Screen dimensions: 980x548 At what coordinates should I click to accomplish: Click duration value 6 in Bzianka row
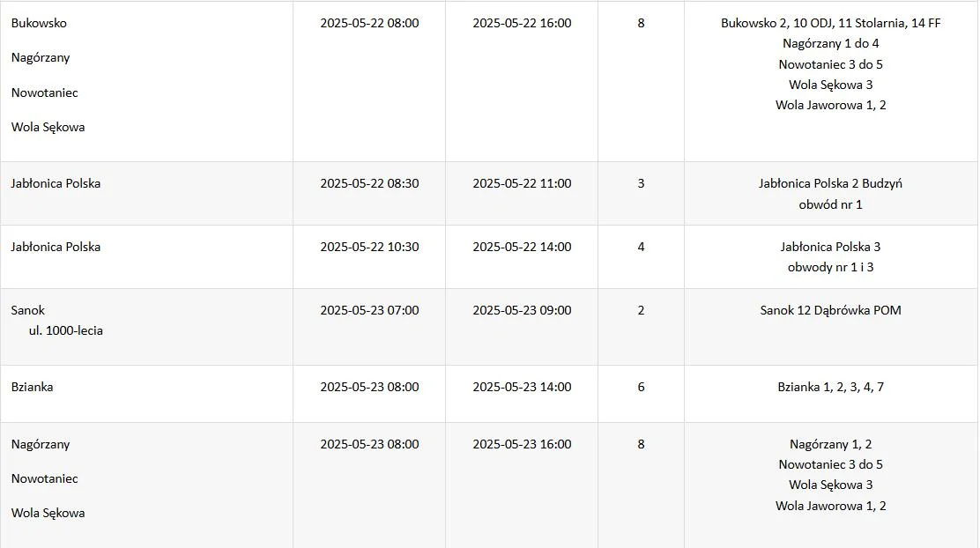pyautogui.click(x=641, y=388)
